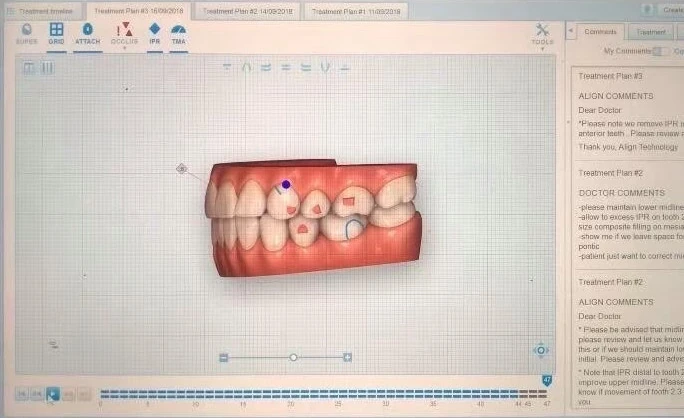Select the OCCLUS occlusion contacts tool

point(124,33)
